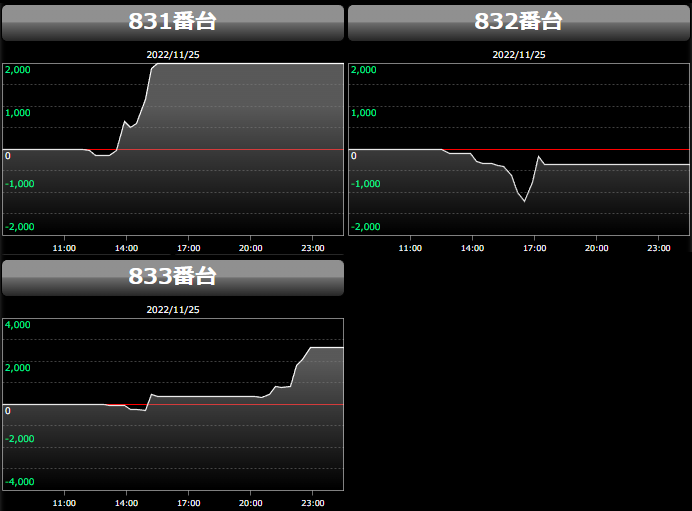This screenshot has width=692, height=511.
Task: Click the 2022/11/25 date above 832 chart
Action: tap(519, 54)
